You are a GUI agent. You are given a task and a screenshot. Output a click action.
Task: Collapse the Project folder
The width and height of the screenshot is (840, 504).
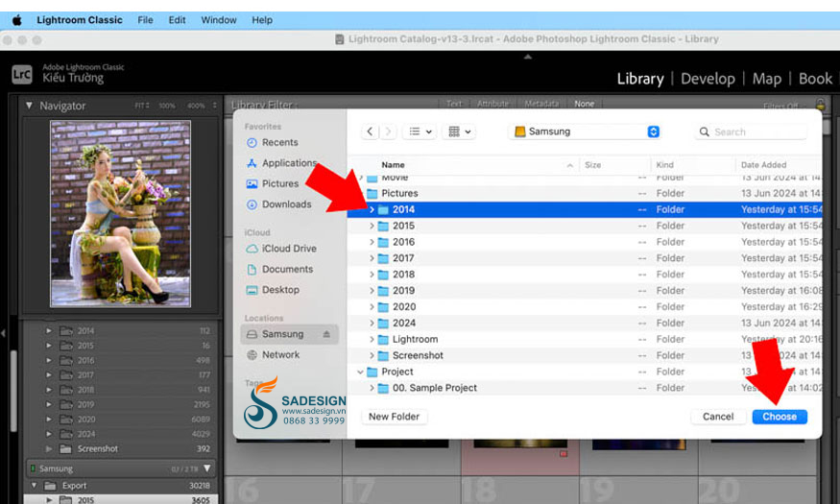tap(361, 372)
